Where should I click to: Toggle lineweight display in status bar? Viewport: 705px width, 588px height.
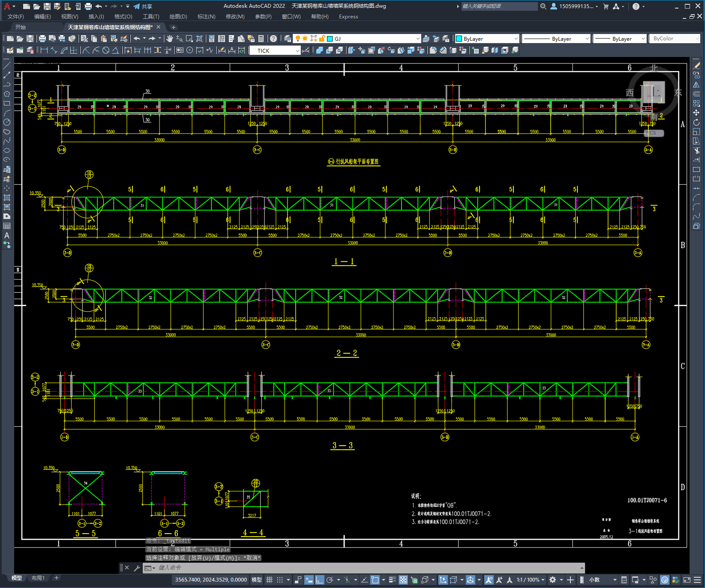(x=392, y=580)
